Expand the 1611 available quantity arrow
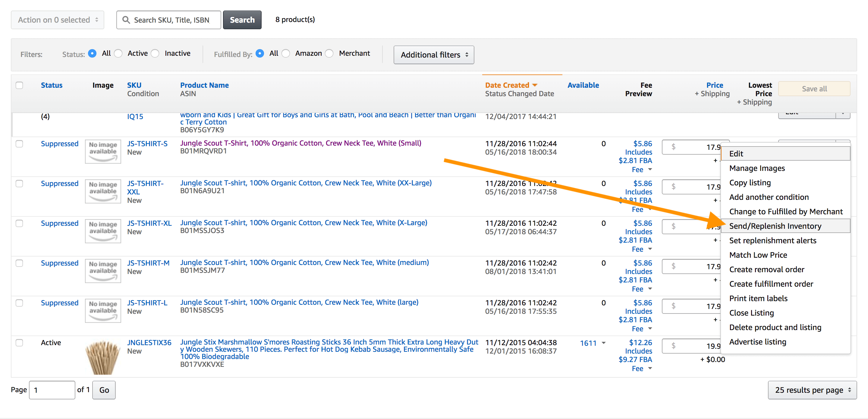The height and width of the screenshot is (419, 868). [x=604, y=343]
